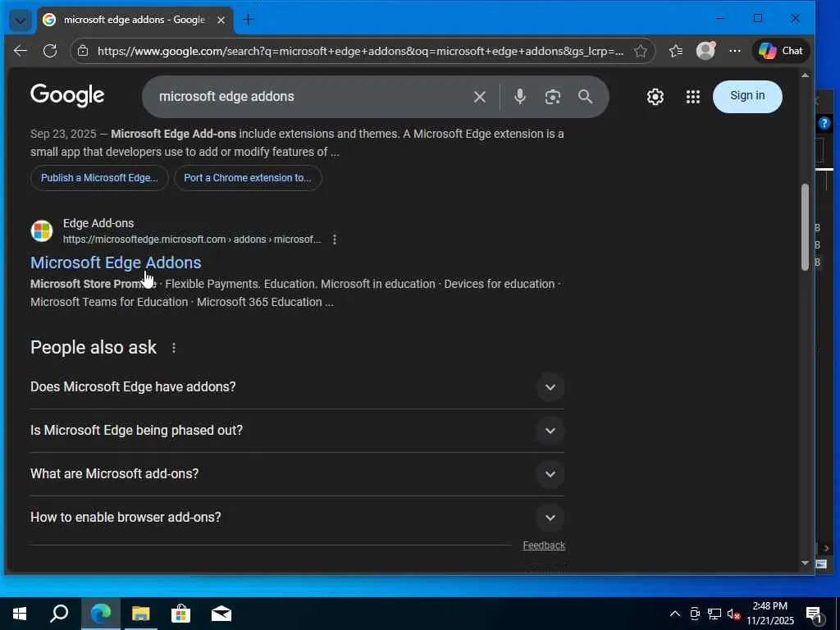Click Microsoft Edge taskbar icon
This screenshot has height=630, width=840.
(101, 614)
